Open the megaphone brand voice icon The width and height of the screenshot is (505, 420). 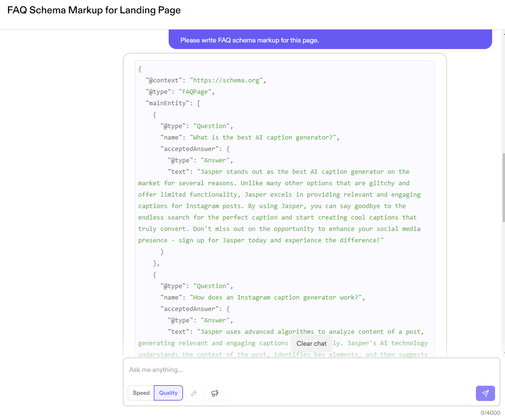click(x=215, y=393)
